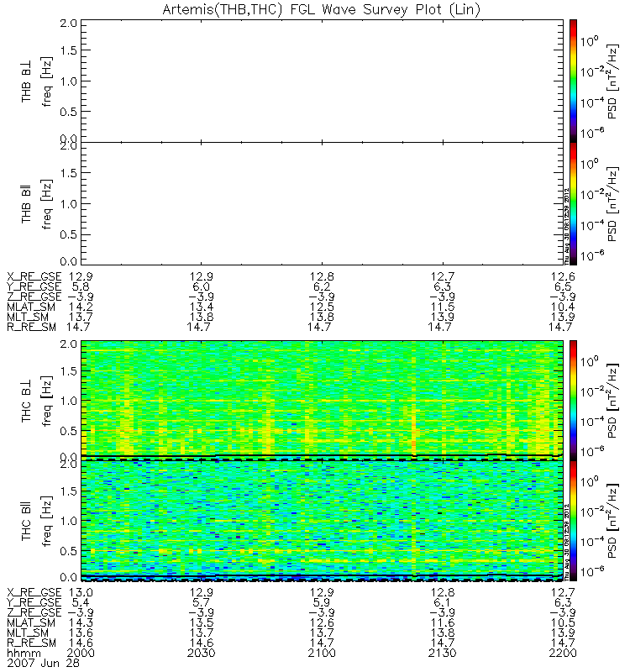Click the '2130' time tick label
Screen dimensions: 630x672
[443, 653]
